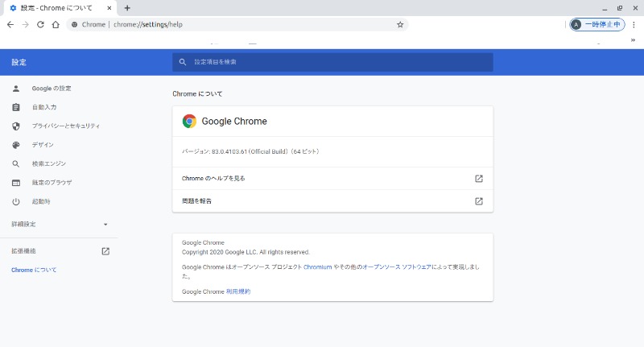Screen dimensions: 644x347
Task: Click the person icon beside Google の設定
Action: click(16, 89)
